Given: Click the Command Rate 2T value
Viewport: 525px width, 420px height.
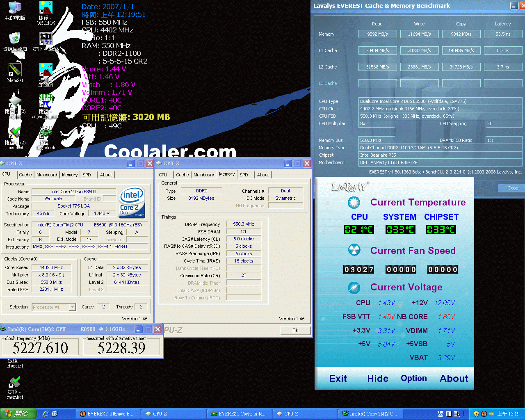Looking at the screenshot, I should pyautogui.click(x=244, y=276).
